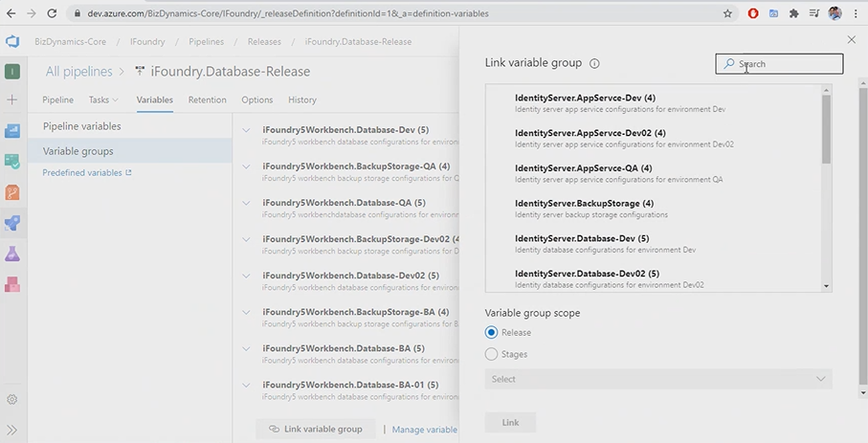This screenshot has height=443, width=868.
Task: Open the Releases breadcrumb
Action: (x=264, y=41)
